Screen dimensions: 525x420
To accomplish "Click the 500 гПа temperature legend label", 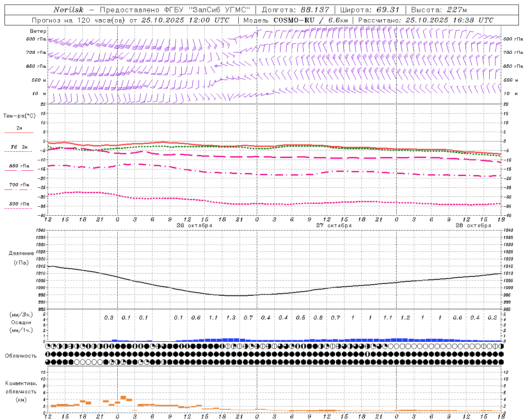I will tap(19, 203).
